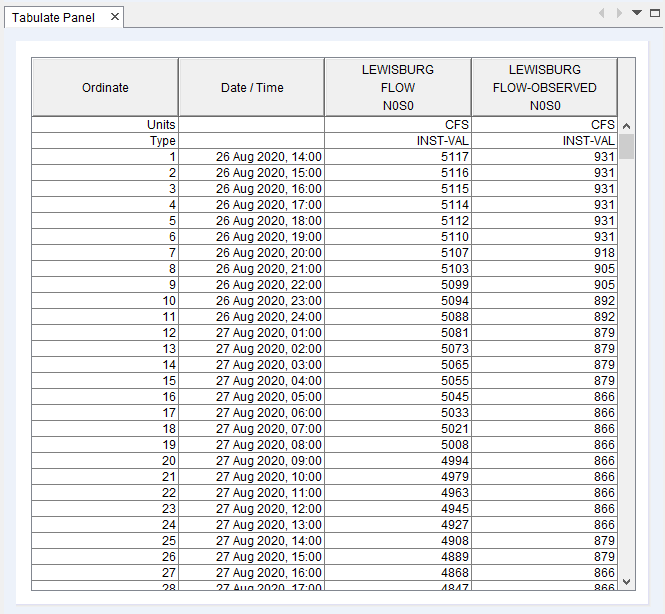Close the Tabulate Panel tab
The height and width of the screenshot is (614, 665).
(x=115, y=17)
